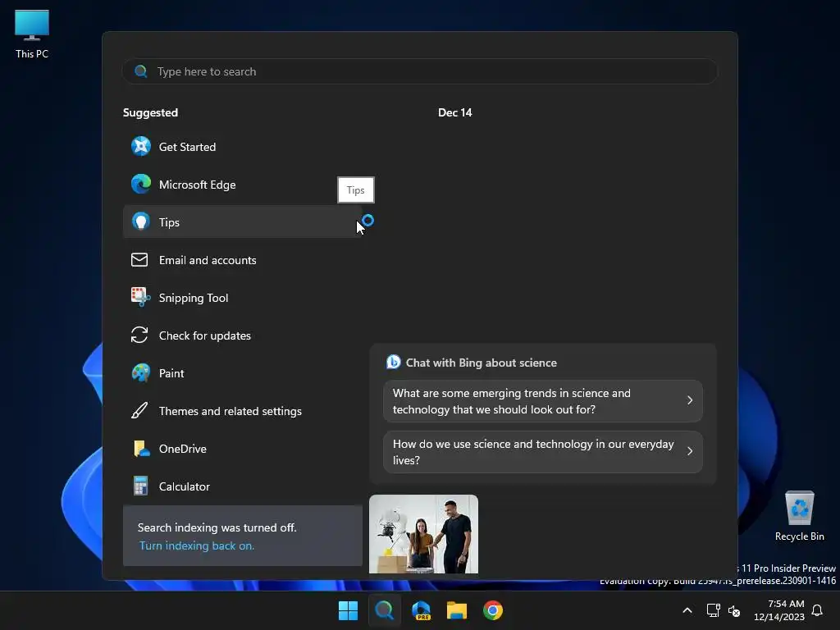Click the Snipping Tool label text
840x630 pixels.
coord(194,298)
